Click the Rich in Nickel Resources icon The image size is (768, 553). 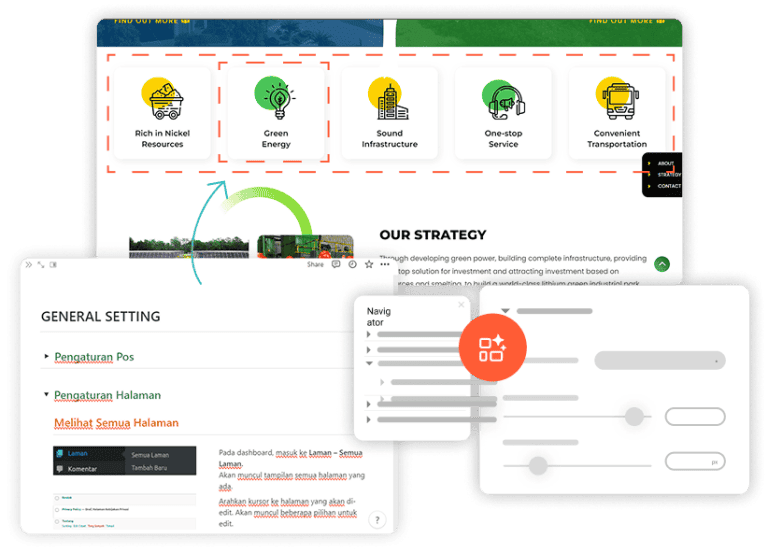pos(162,97)
